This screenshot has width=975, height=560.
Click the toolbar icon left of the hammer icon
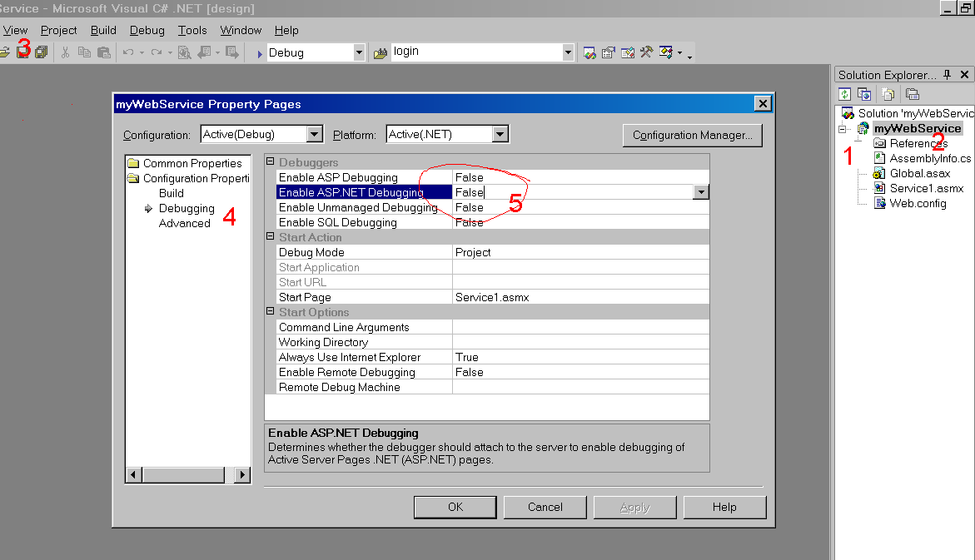(x=628, y=52)
